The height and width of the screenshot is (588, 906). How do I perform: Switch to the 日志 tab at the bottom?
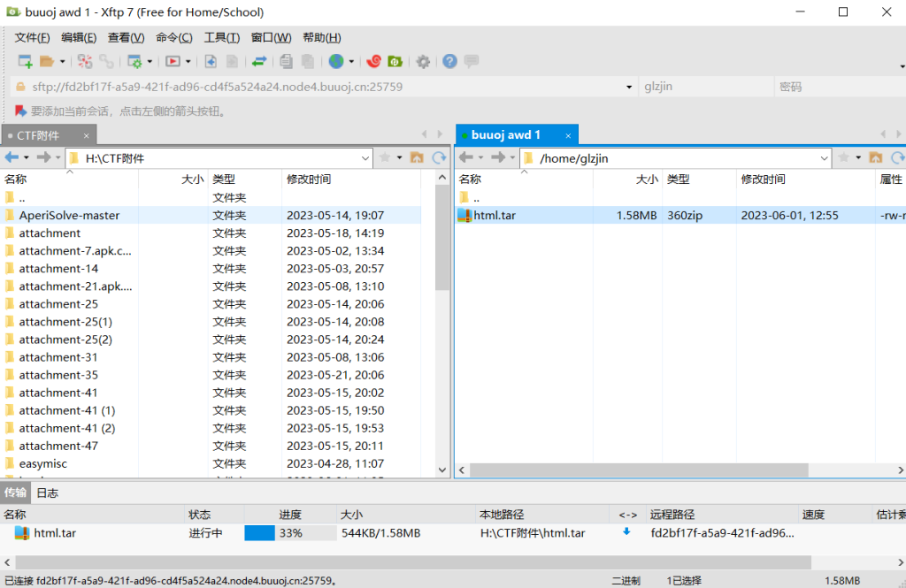tap(47, 493)
